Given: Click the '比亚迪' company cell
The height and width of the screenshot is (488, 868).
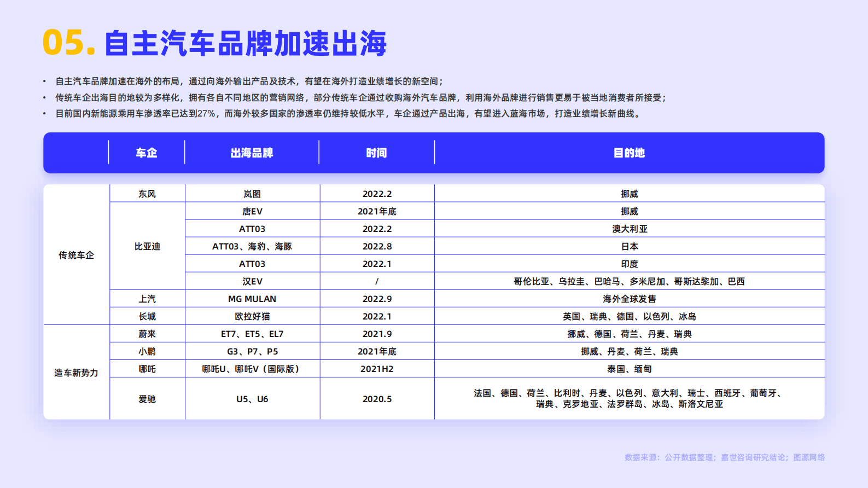Looking at the screenshot, I should pos(147,246).
